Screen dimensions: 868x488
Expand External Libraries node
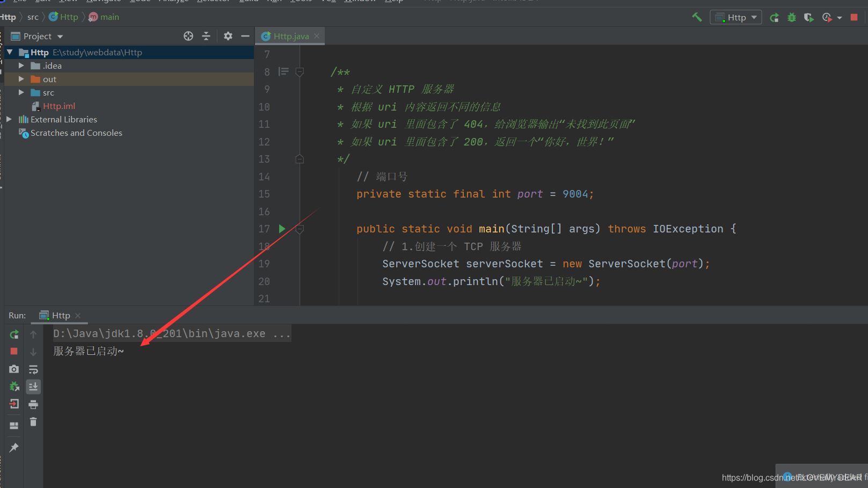click(x=9, y=119)
